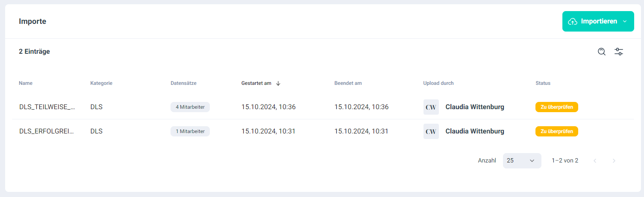Sort by the Status column header
Viewport: 644px width, 197px height.
(543, 83)
